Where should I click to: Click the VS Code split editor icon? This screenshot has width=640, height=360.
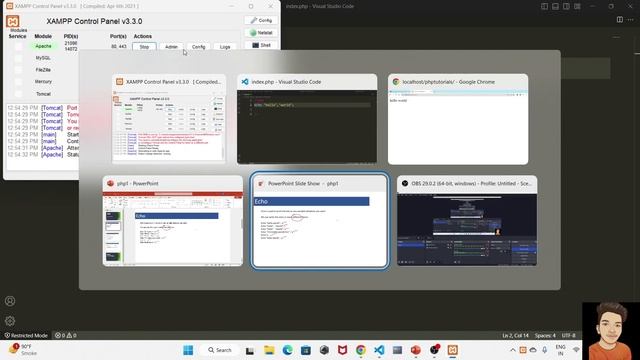(620, 20)
